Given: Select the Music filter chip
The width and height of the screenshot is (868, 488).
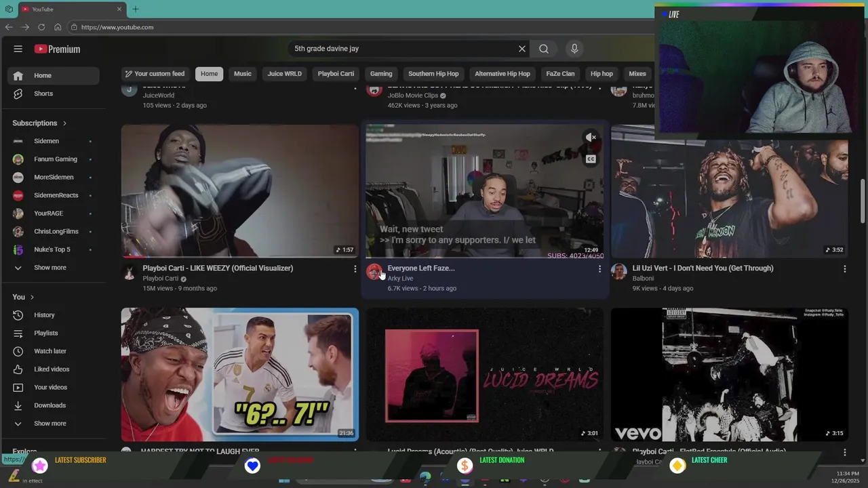Looking at the screenshot, I should click(x=243, y=74).
